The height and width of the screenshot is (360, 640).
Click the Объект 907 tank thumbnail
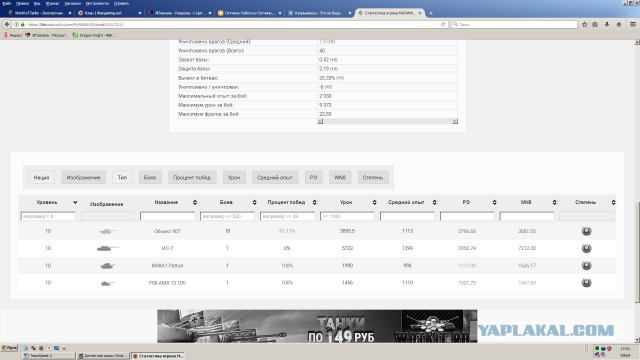[107, 231]
